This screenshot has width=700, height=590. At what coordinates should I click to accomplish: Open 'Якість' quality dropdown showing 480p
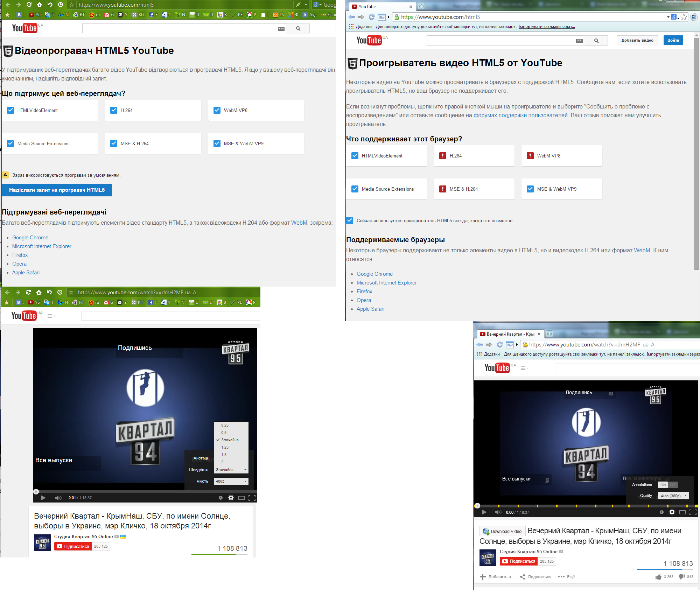pos(231,481)
